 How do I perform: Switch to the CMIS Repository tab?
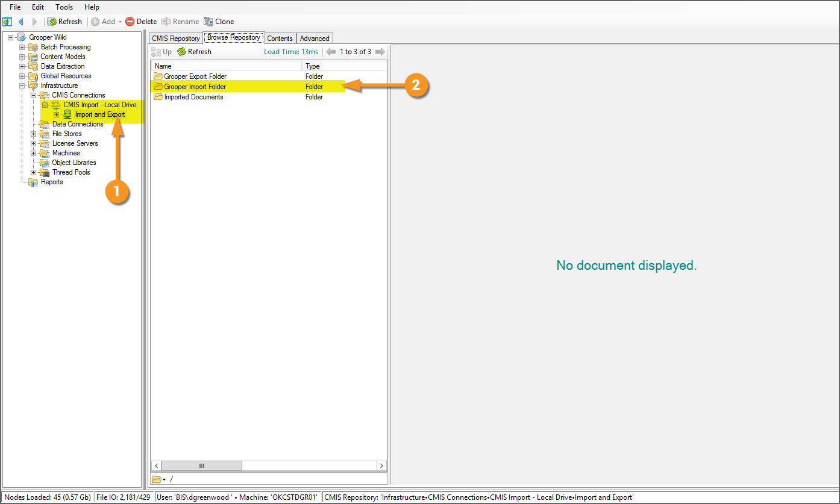tap(175, 38)
